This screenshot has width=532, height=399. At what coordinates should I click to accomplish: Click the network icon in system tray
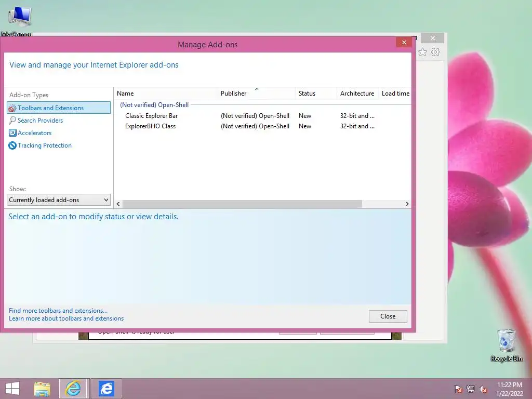(x=471, y=389)
